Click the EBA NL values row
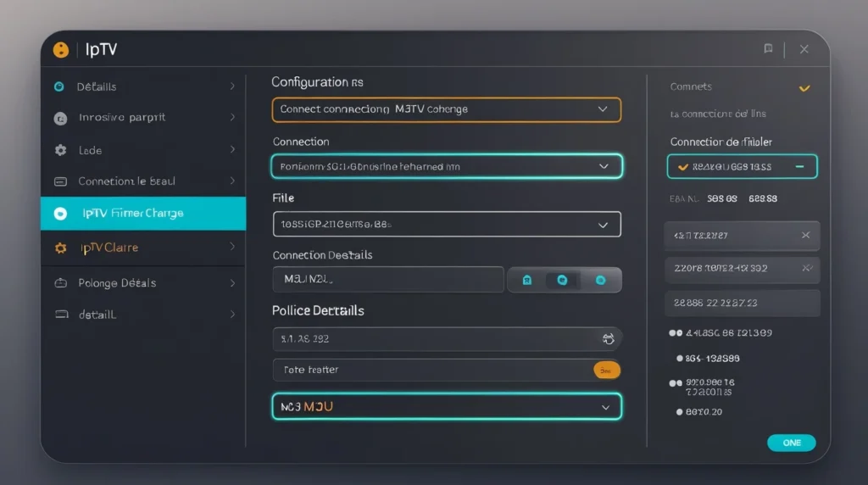Image resolution: width=868 pixels, height=485 pixels. click(x=723, y=198)
